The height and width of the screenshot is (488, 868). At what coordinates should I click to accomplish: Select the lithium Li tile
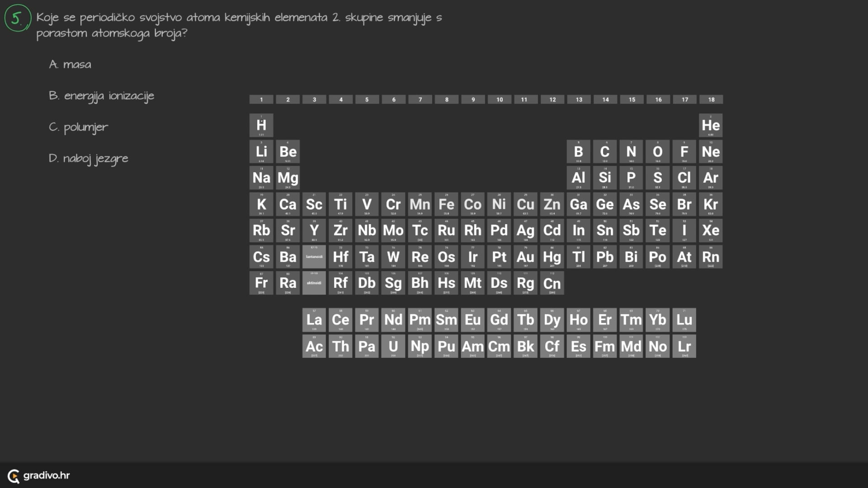point(261,151)
